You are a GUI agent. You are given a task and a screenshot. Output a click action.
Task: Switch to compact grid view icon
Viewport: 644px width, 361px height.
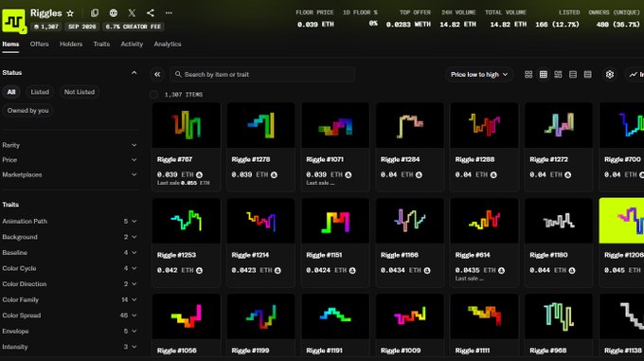(x=544, y=74)
